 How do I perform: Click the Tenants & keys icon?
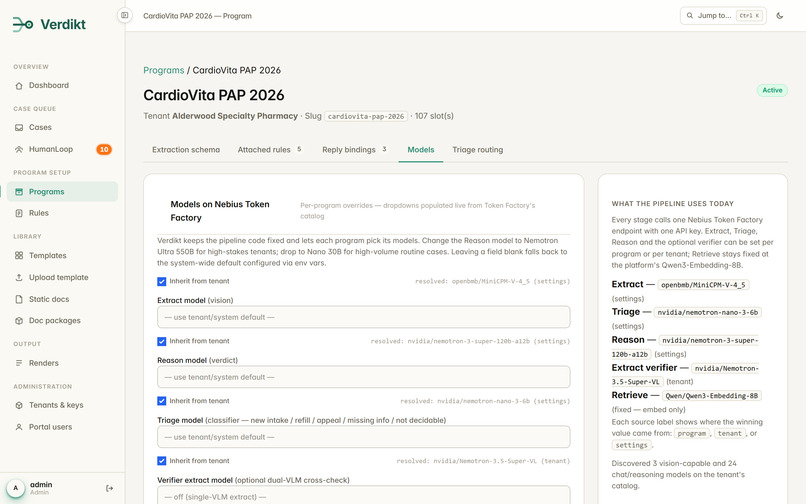(19, 405)
